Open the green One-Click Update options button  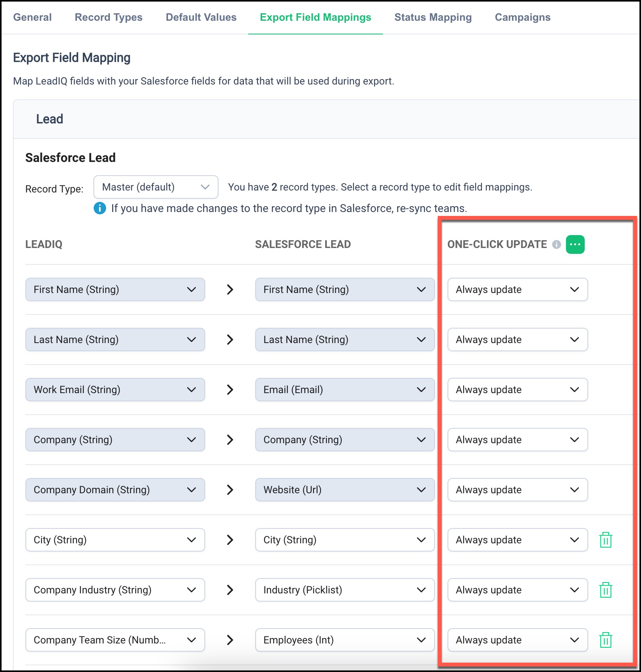tap(575, 244)
